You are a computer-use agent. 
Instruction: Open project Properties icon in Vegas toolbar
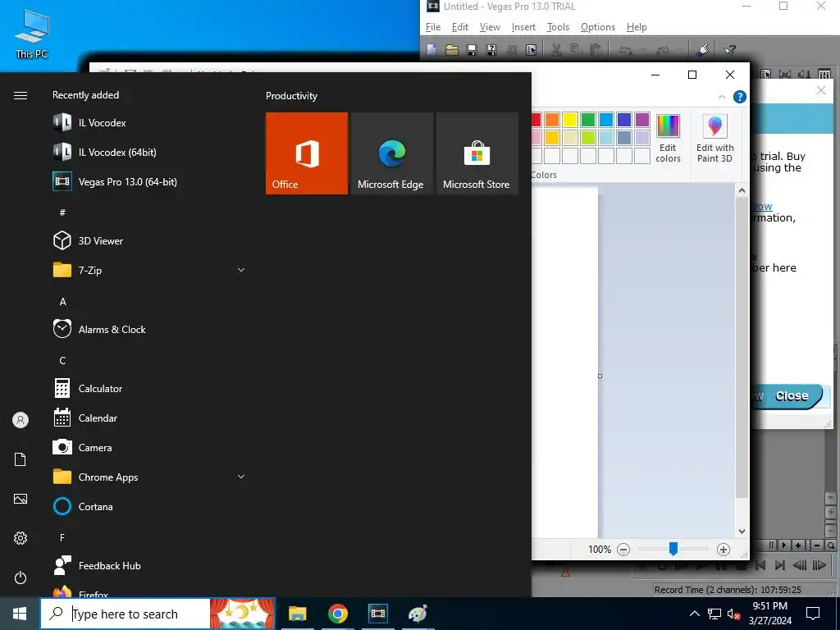click(x=531, y=50)
